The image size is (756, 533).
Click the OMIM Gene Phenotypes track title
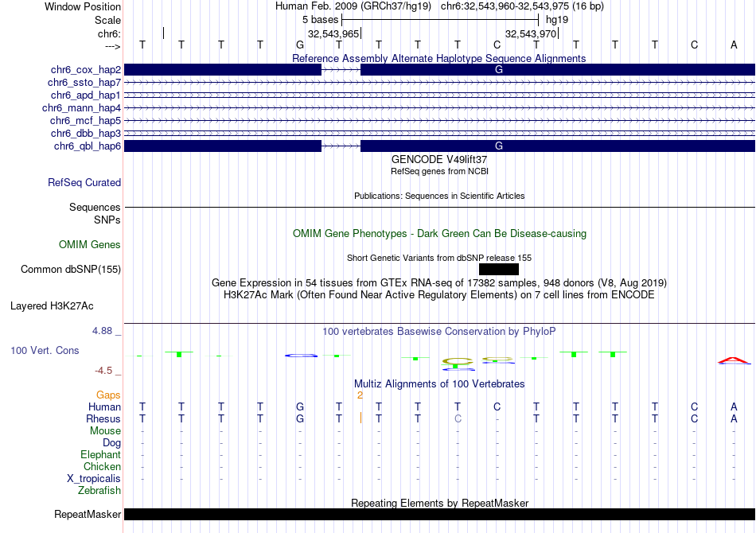coord(439,233)
